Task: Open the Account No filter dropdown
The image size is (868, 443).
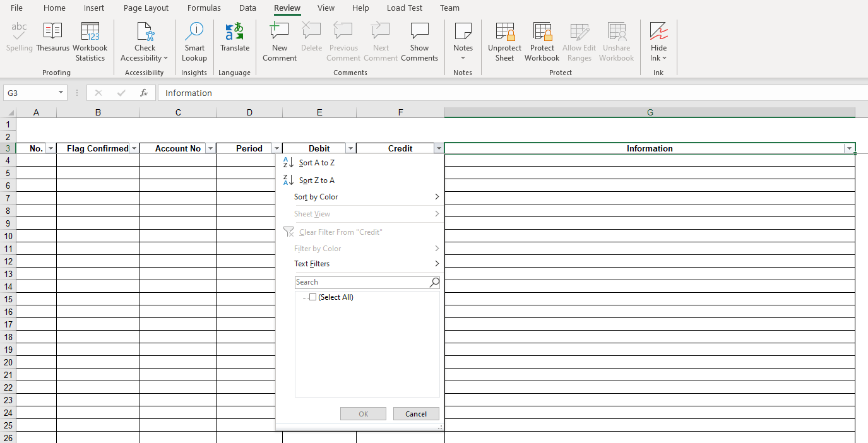Action: click(x=210, y=148)
